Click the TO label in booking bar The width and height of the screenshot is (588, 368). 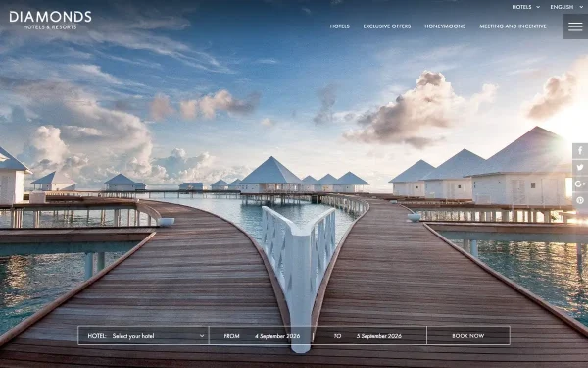click(x=337, y=336)
